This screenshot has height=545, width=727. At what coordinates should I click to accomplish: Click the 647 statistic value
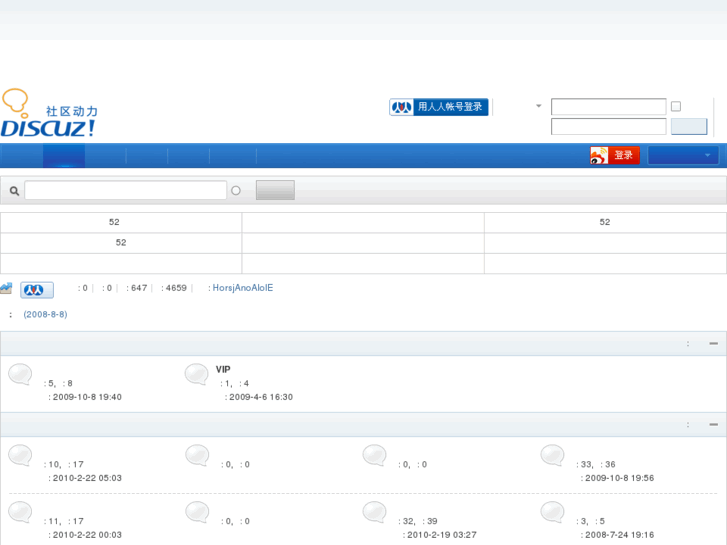(139, 288)
